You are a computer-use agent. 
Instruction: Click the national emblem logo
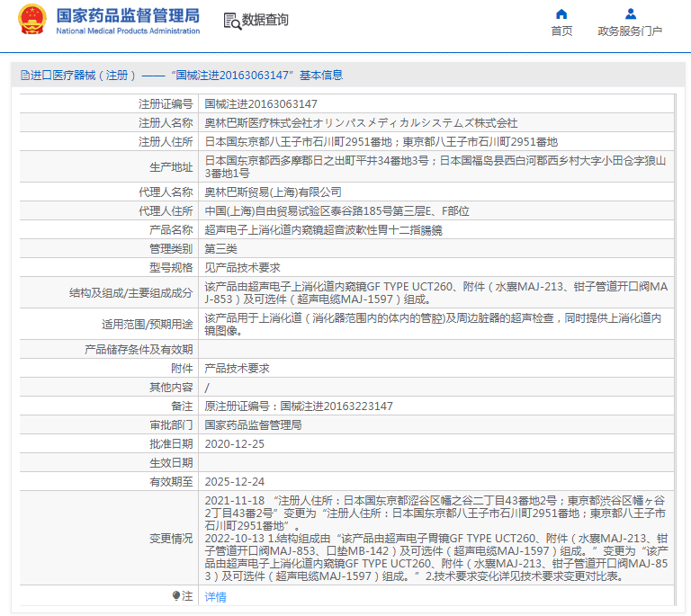(32, 20)
